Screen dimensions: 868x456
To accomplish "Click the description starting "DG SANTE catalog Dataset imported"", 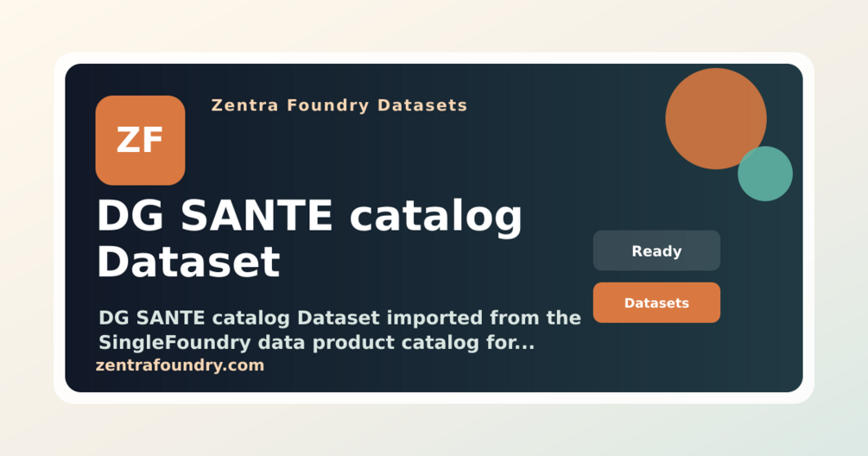I will coord(339,330).
